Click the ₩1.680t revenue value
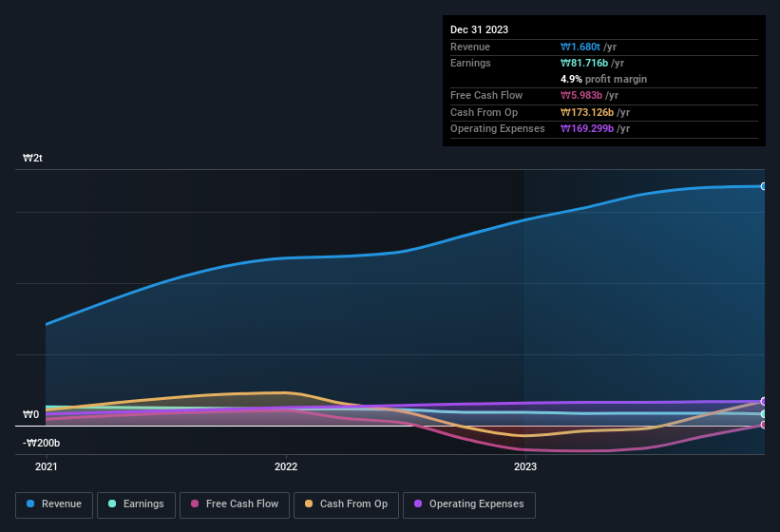 pos(580,47)
